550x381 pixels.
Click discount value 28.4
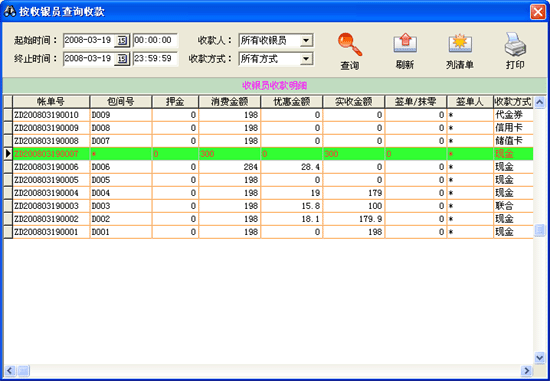click(291, 167)
